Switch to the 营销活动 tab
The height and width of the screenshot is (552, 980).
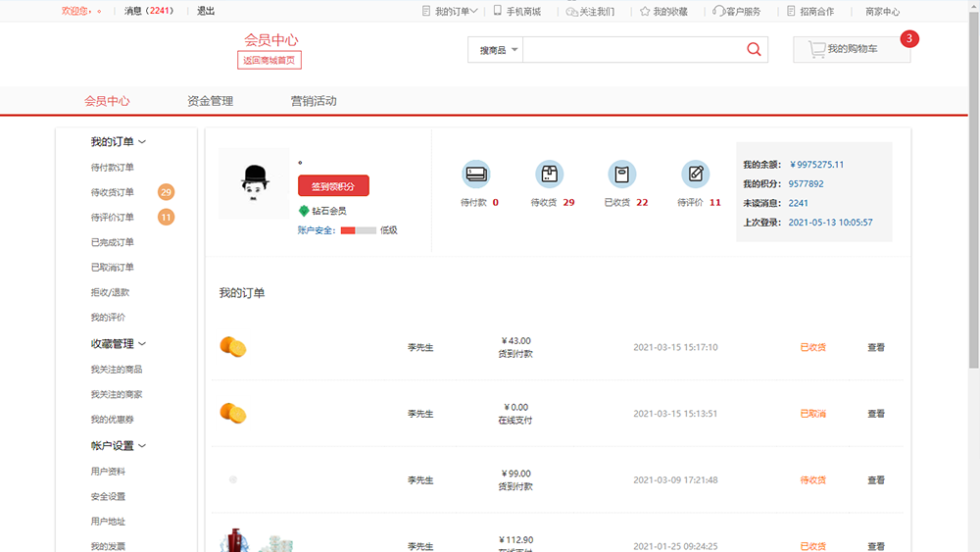pos(313,101)
